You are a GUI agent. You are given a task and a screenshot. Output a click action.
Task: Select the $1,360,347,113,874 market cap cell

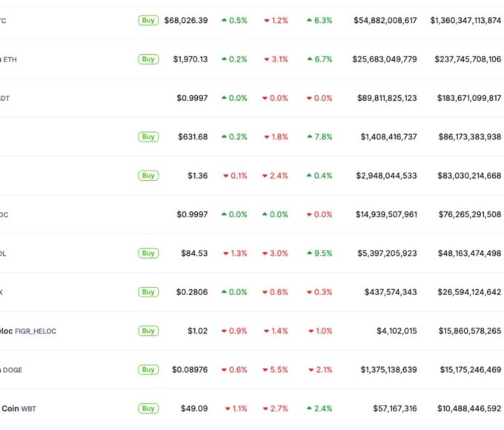465,21
